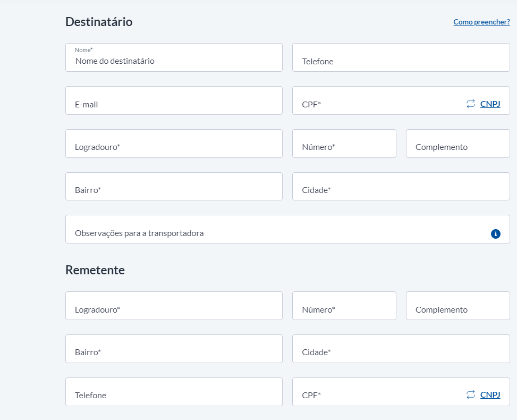Click the Remetente Telefone field
This screenshot has width=517, height=420.
pos(174,392)
